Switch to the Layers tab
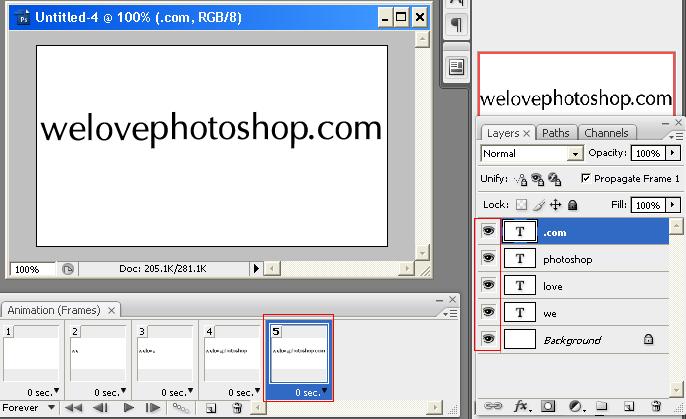 click(x=503, y=133)
